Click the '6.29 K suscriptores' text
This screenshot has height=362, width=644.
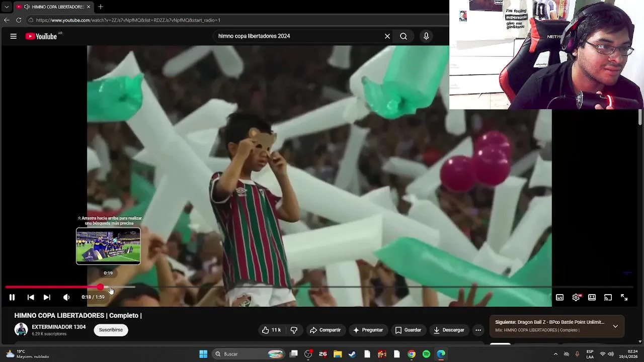(49, 334)
